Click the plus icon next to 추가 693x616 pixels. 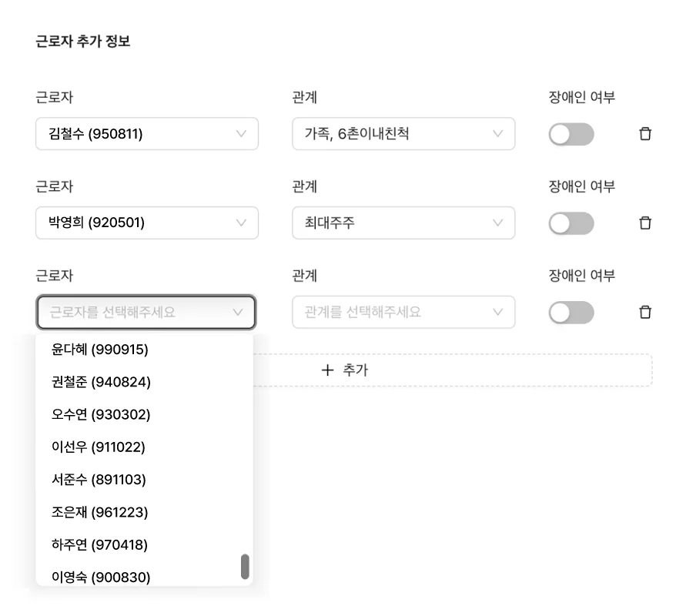coord(327,370)
